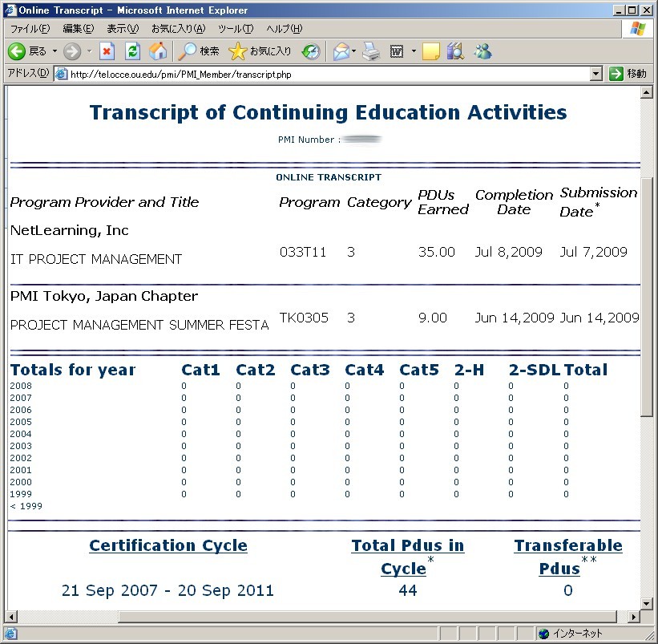Image resolution: width=658 pixels, height=644 pixels.
Task: Click cycle dates 21 Sep 2007 - 20 Sep 2011
Action: tap(168, 591)
